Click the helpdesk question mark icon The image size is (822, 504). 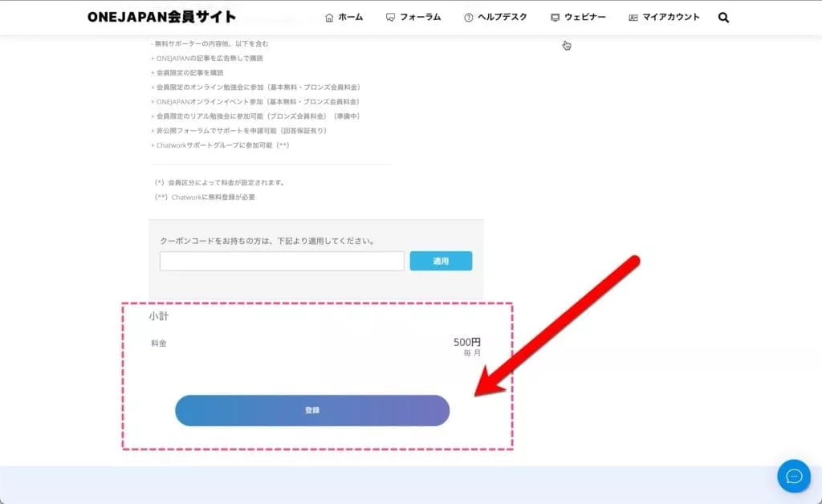[x=469, y=18]
